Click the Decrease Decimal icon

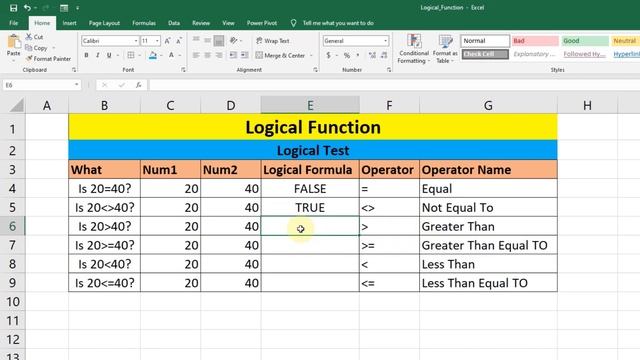click(x=384, y=55)
